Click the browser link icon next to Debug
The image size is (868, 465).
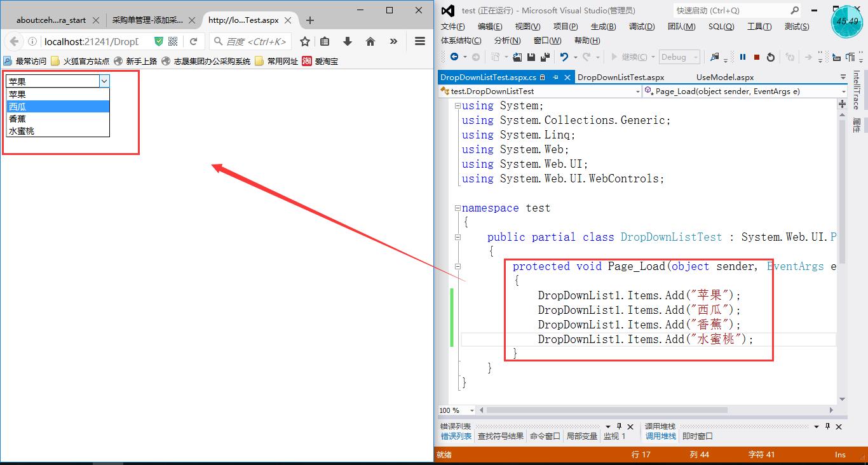[715, 57]
